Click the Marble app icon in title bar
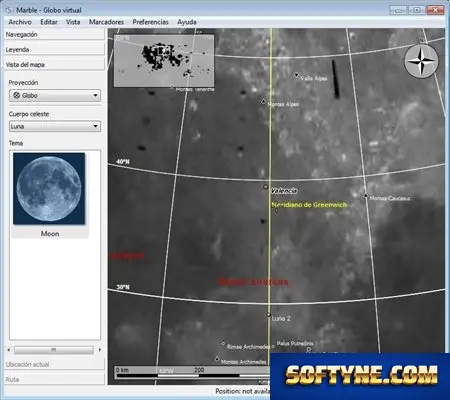The height and width of the screenshot is (400, 450). (9, 10)
